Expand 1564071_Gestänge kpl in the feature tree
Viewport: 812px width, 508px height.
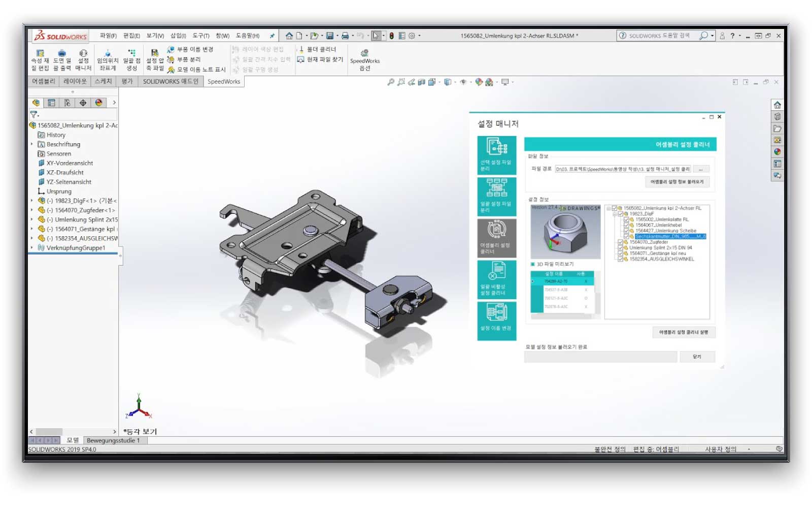point(32,229)
